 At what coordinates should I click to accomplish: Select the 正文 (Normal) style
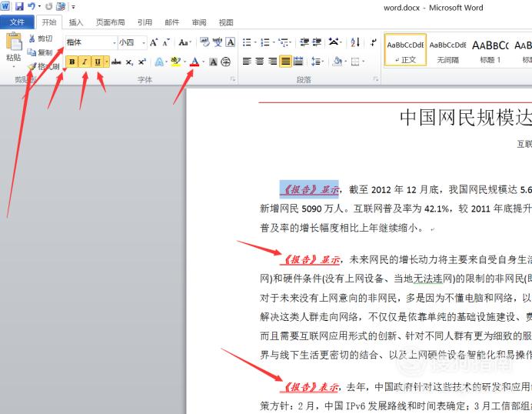click(405, 50)
